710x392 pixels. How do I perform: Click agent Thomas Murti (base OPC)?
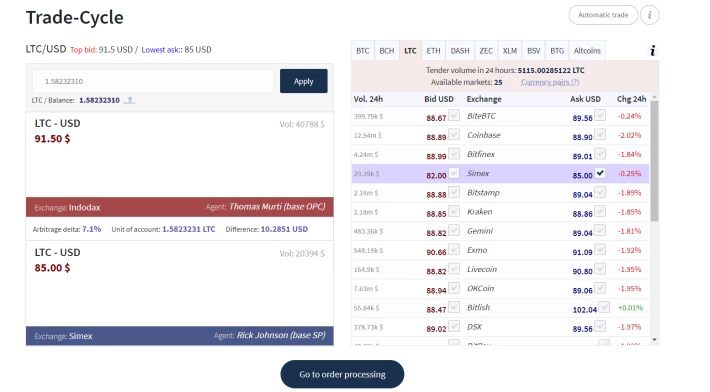click(x=277, y=207)
